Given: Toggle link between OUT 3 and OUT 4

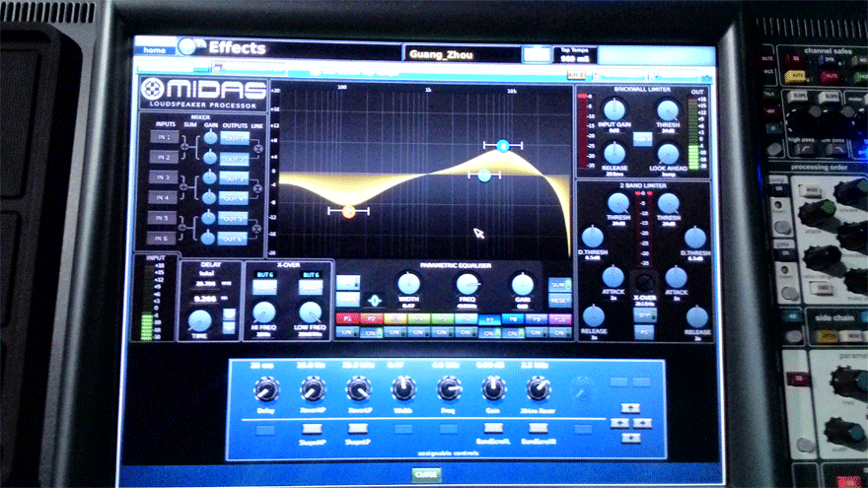Looking at the screenshot, I should pyautogui.click(x=257, y=188).
